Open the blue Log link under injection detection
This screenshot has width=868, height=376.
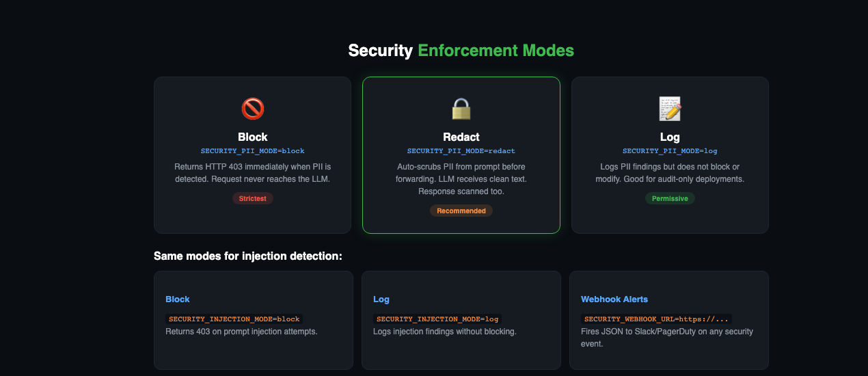[x=381, y=299]
